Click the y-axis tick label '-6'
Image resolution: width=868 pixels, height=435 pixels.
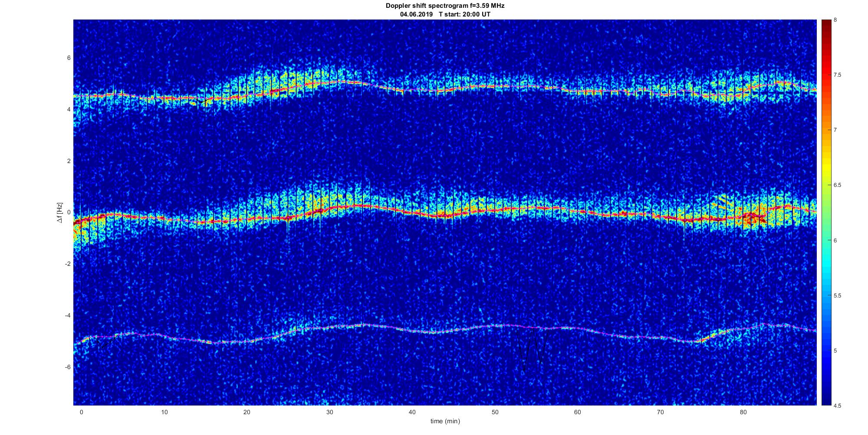coord(68,367)
